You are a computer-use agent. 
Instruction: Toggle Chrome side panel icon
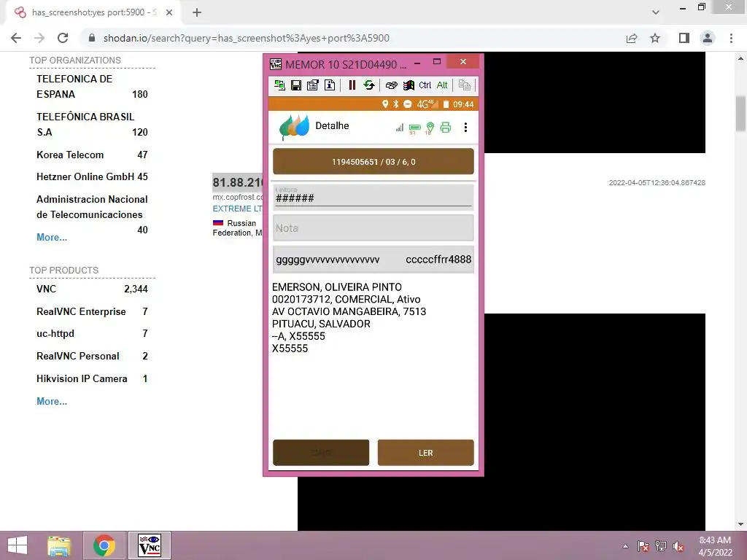(684, 38)
